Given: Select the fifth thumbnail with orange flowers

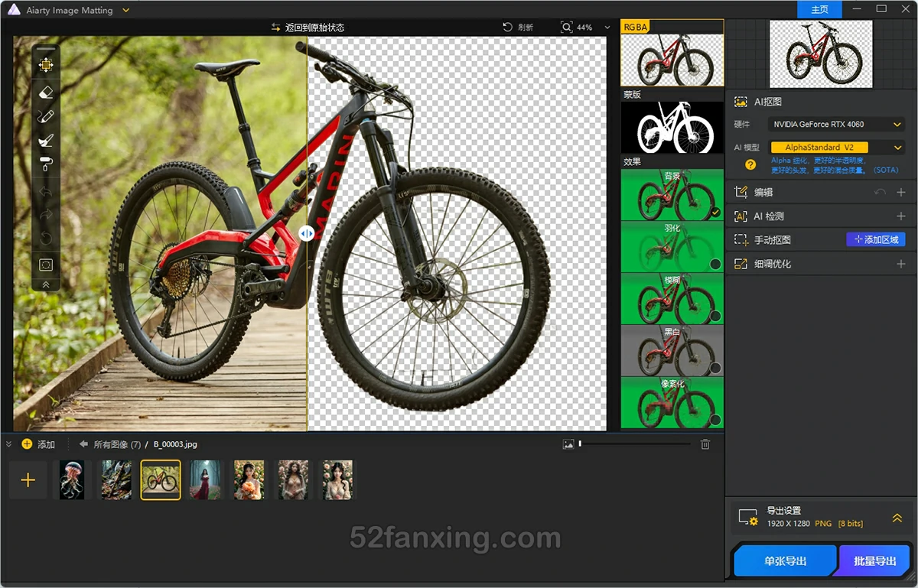Looking at the screenshot, I should 249,480.
